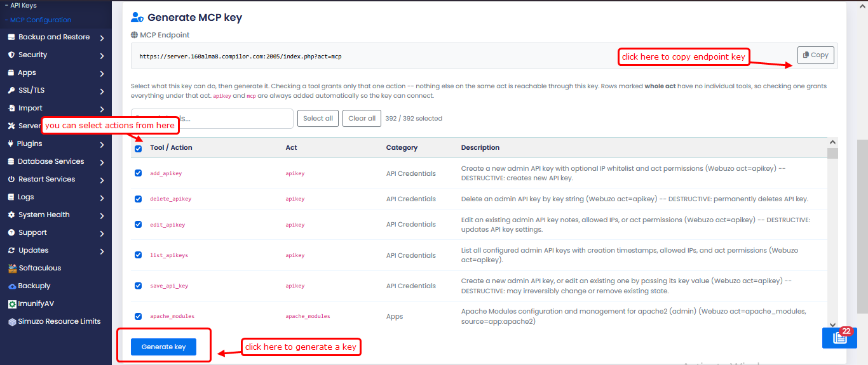Click the table scrollbar up arrow
The image size is (868, 365).
[832, 143]
